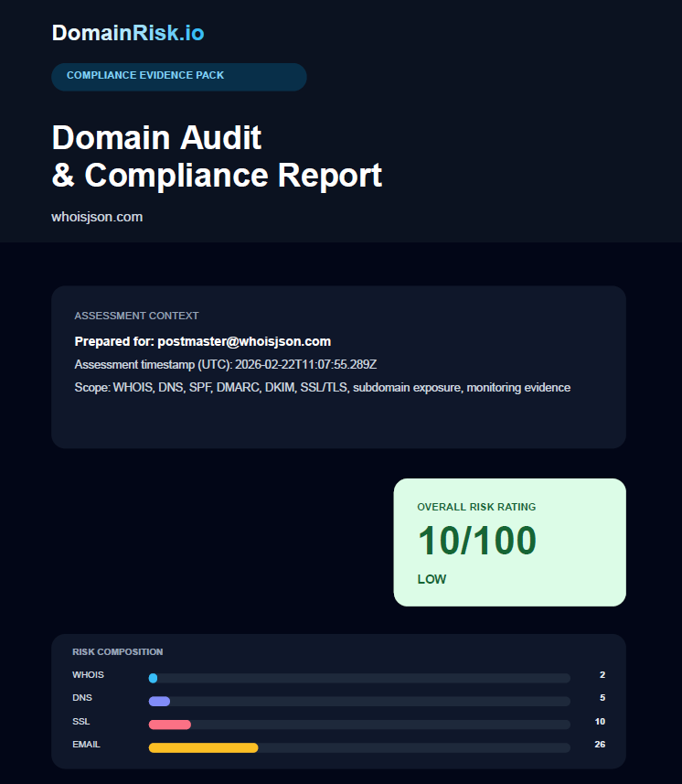Click the Prepared for postmaster@whoisjson.com line
The image size is (682, 784).
[x=202, y=341]
